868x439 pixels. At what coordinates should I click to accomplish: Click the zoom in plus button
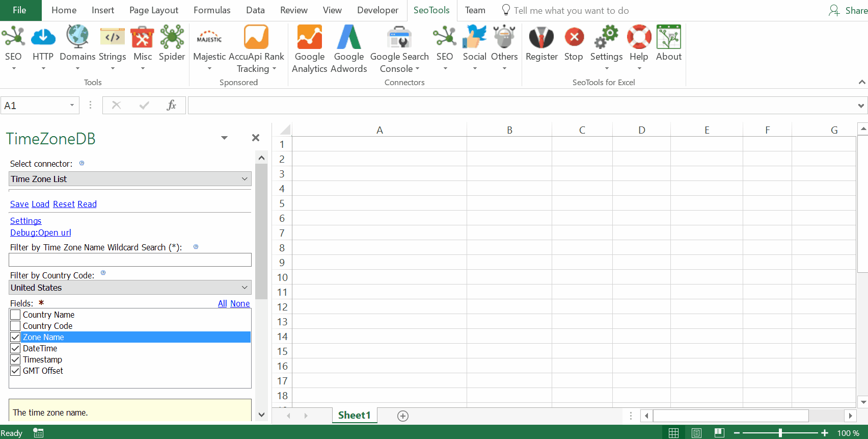825,433
